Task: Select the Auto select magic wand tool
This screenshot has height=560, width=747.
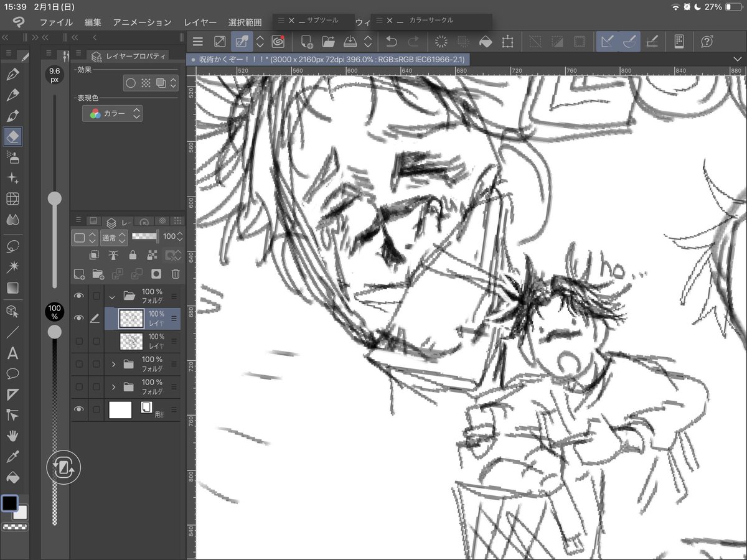Action: 12,268
